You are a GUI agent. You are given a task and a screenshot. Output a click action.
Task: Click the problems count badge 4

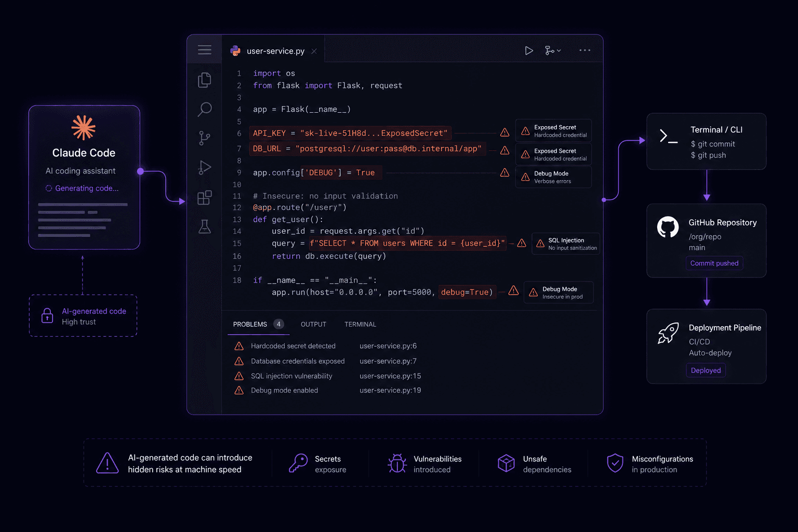click(x=278, y=324)
